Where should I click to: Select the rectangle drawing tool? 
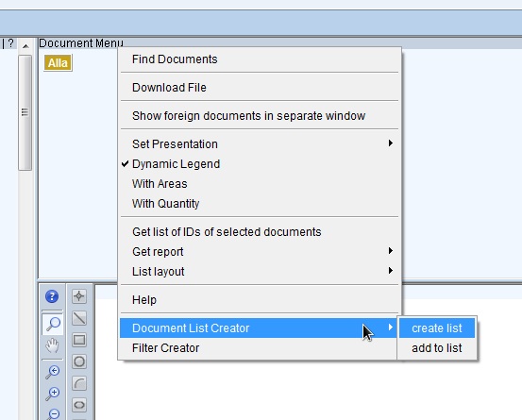click(79, 340)
